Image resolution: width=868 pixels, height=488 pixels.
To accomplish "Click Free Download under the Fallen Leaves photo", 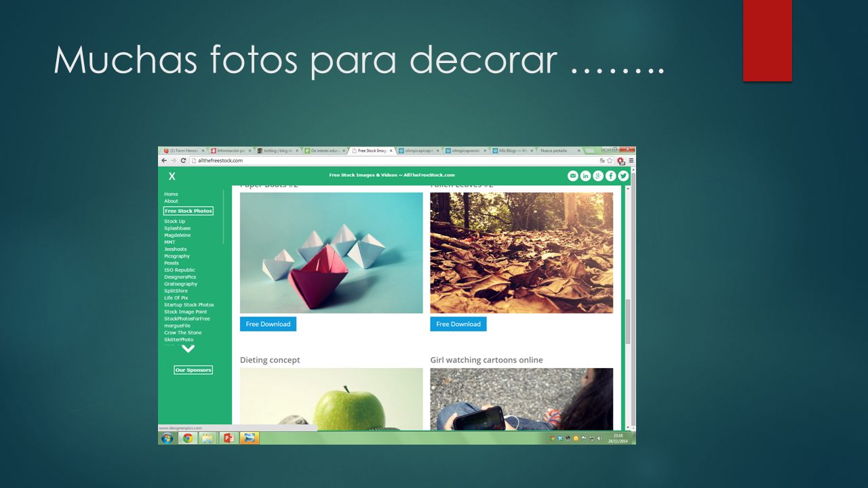I will tap(458, 324).
